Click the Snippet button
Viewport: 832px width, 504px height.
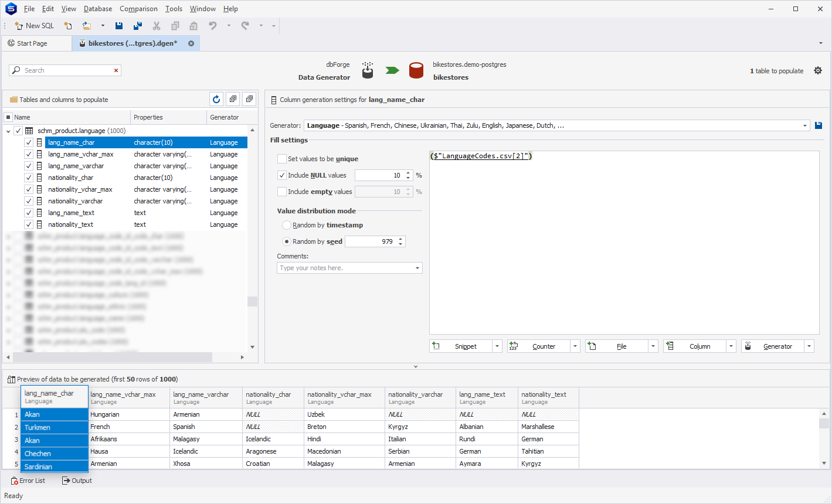461,346
